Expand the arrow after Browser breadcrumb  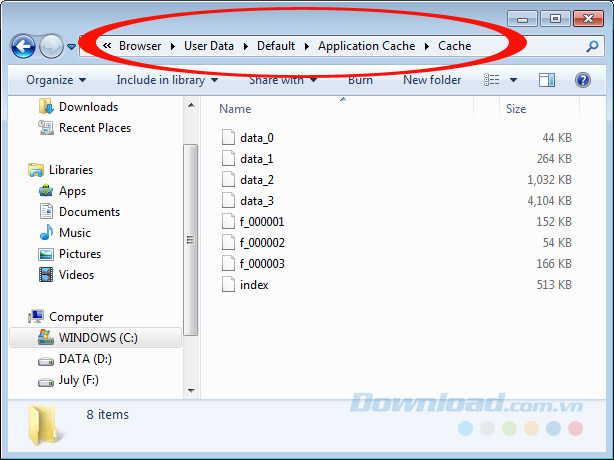click(x=173, y=47)
